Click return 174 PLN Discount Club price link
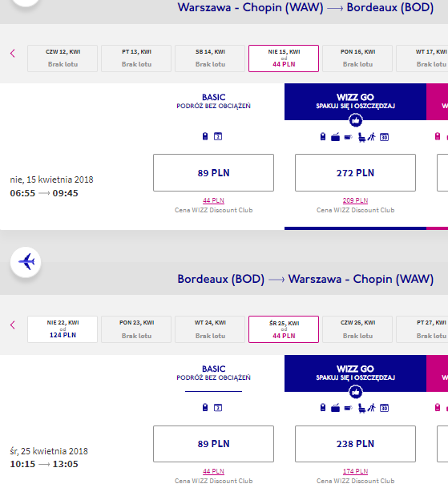Image resolution: width=448 pixels, height=488 pixels. pos(355,471)
